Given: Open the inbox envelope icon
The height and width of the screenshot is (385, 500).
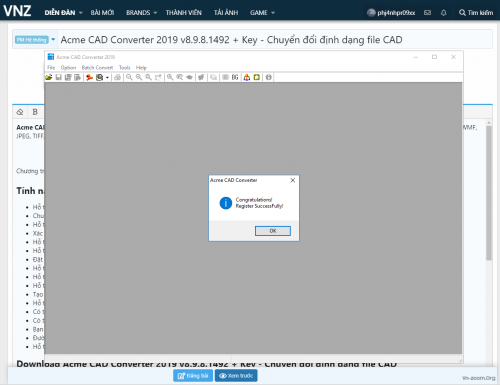Looking at the screenshot, I should [x=427, y=13].
